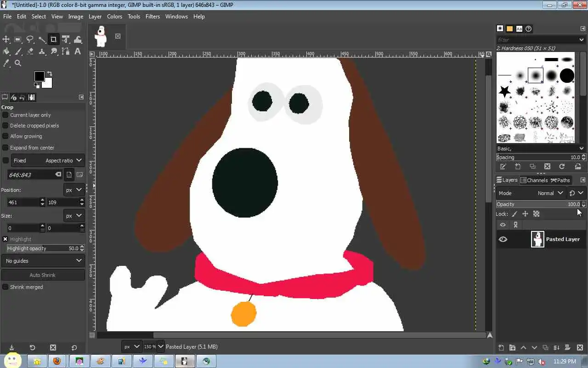Click the foreground color black swatch
588x368 pixels.
(x=39, y=76)
